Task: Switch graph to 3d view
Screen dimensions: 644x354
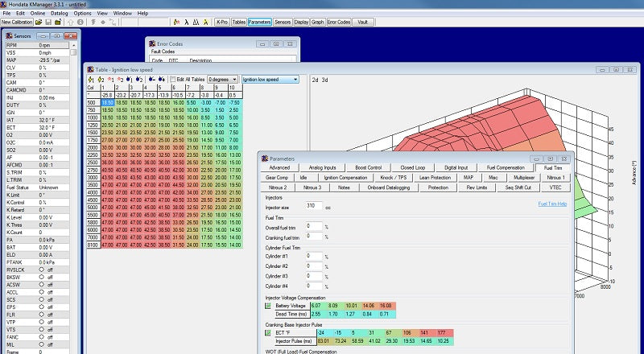Action: [x=325, y=80]
